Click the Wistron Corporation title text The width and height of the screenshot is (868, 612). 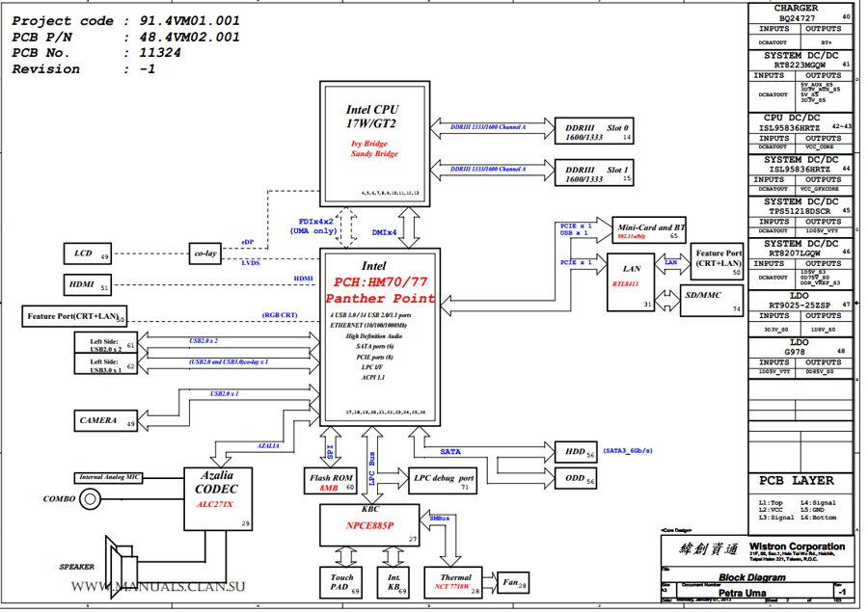click(x=798, y=546)
